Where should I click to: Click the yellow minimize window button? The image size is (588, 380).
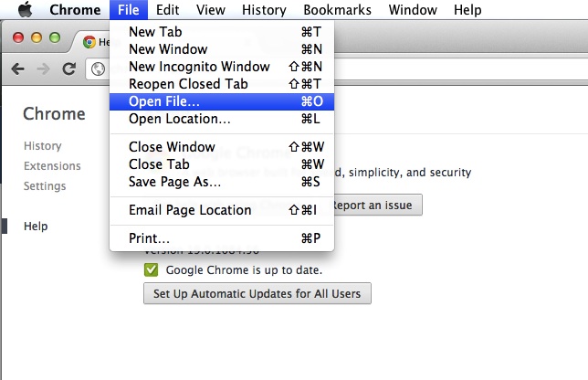tap(37, 37)
